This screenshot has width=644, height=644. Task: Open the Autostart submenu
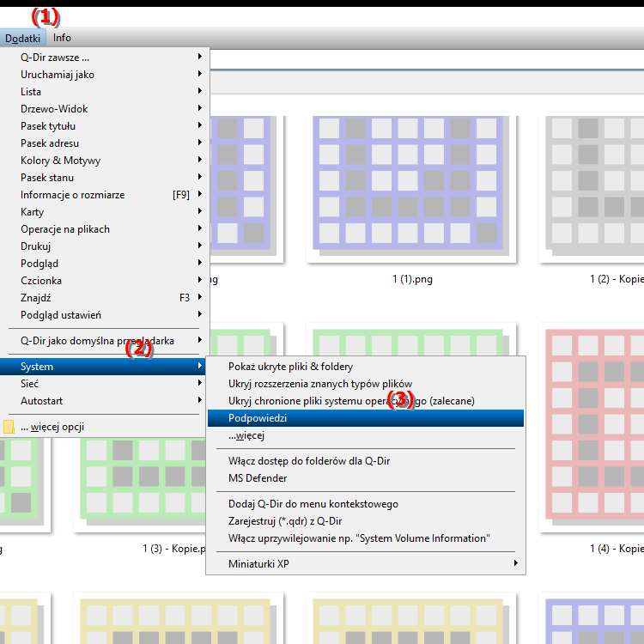105,401
